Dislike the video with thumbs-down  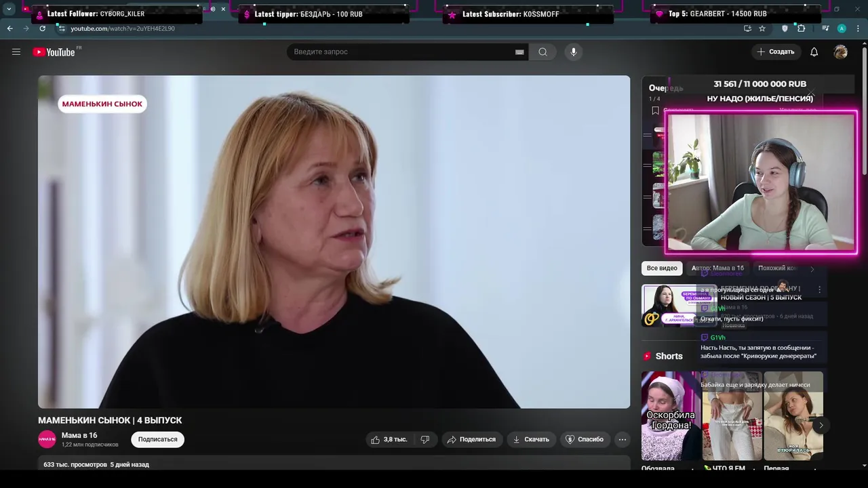click(425, 439)
